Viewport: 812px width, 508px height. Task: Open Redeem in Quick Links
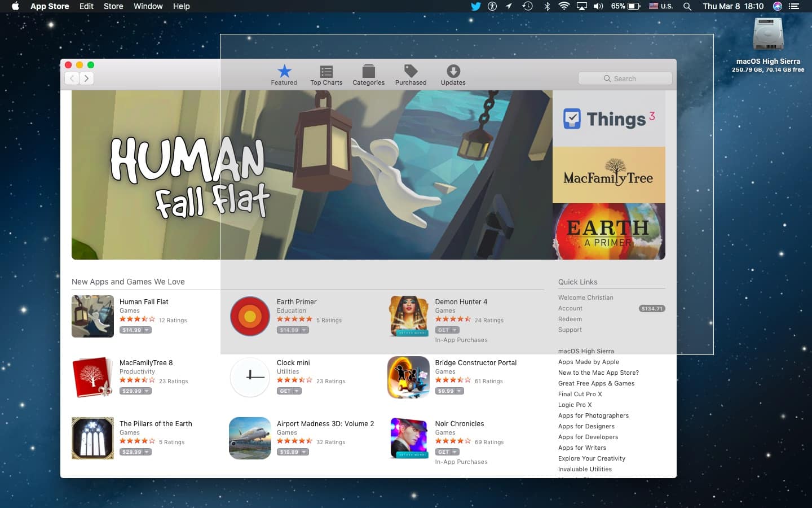570,319
